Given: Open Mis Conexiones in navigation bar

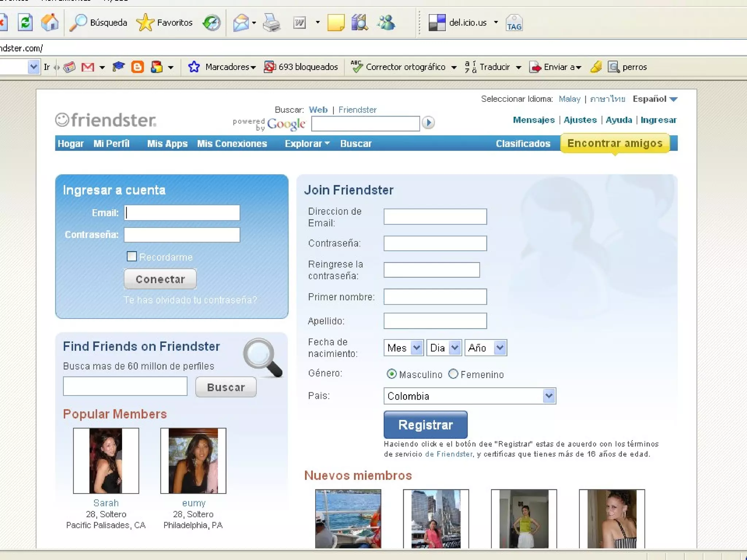Looking at the screenshot, I should pos(232,144).
